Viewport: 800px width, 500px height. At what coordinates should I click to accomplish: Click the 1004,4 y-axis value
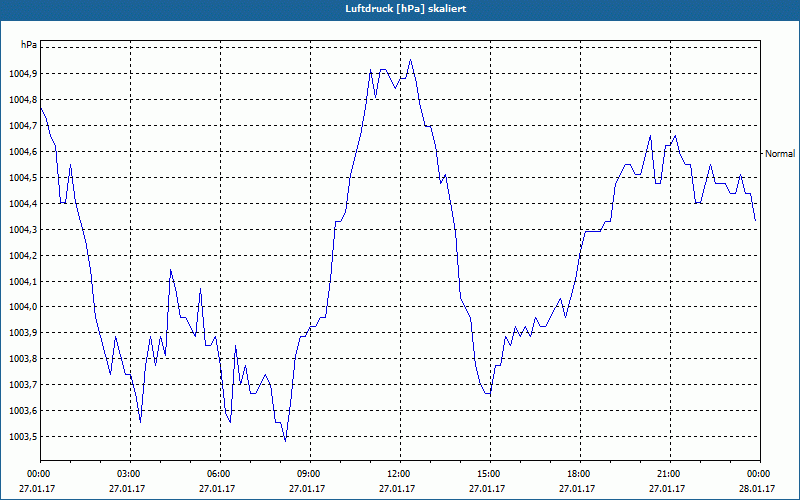23,204
